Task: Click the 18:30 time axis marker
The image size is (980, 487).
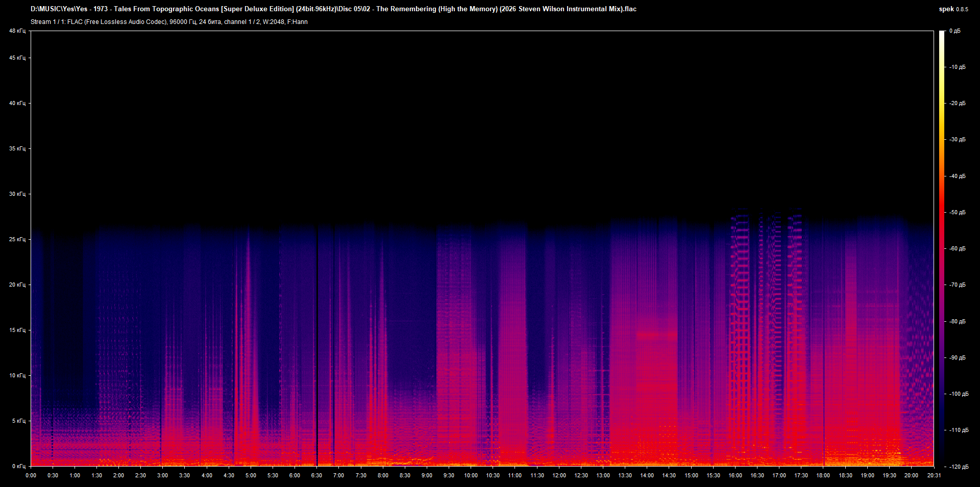Action: pos(845,476)
